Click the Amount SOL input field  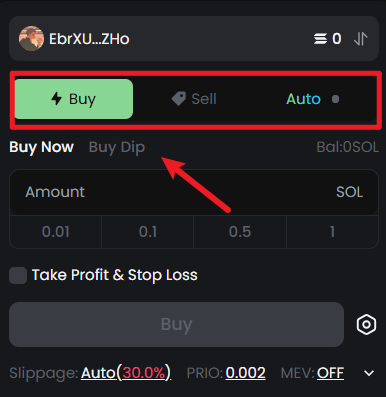click(x=194, y=192)
